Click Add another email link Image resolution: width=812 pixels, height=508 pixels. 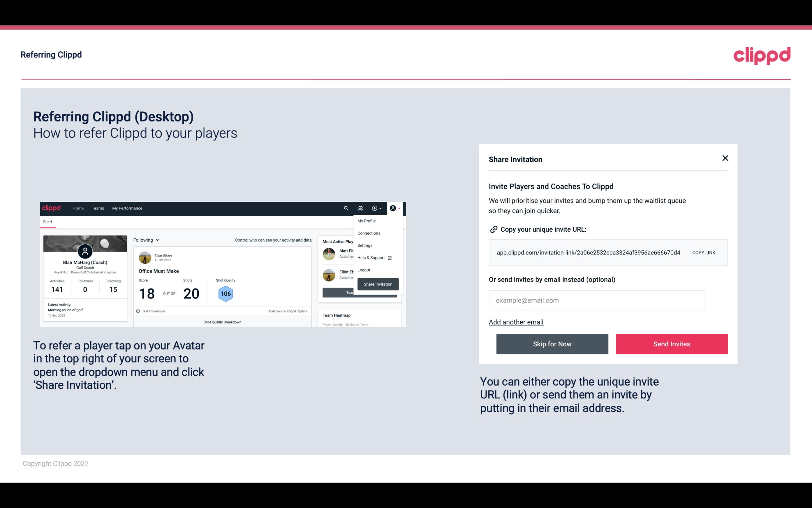point(516,322)
